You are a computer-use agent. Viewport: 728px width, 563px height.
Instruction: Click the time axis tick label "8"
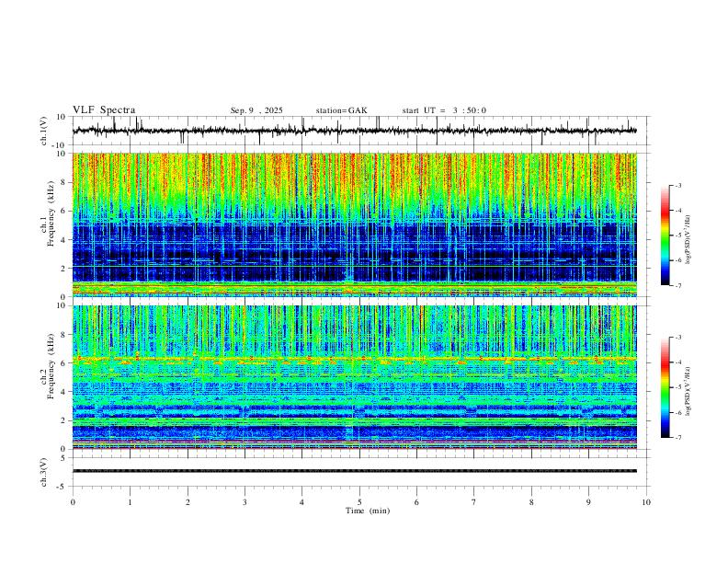pyautogui.click(x=531, y=502)
